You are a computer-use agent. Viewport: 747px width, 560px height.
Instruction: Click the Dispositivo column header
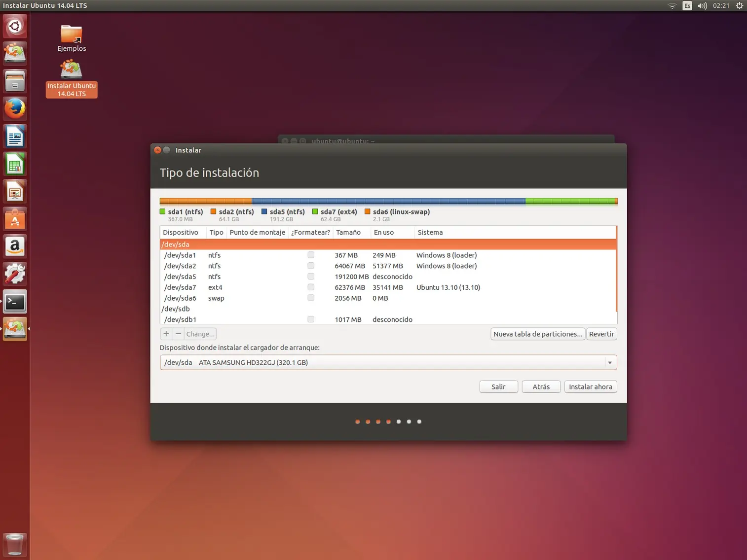[x=183, y=232]
